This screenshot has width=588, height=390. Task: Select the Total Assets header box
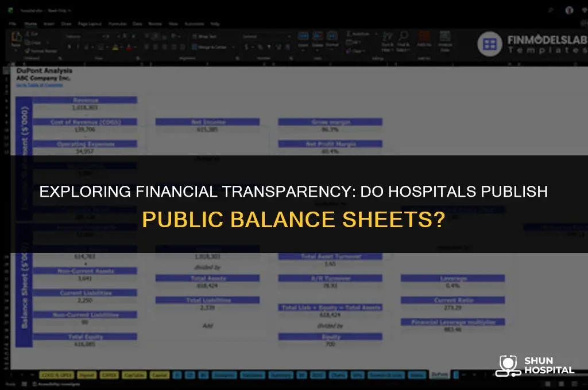pos(207,278)
